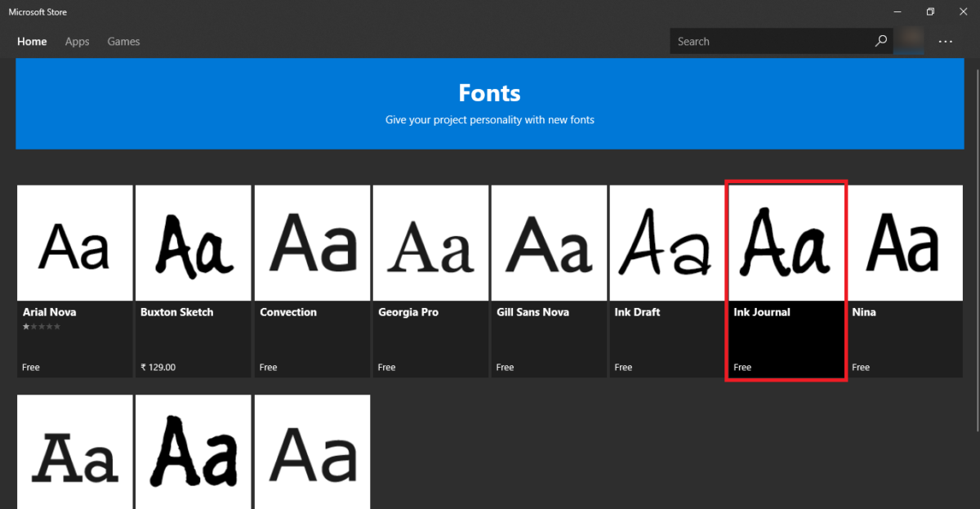Click the search magnifier icon

[880, 40]
